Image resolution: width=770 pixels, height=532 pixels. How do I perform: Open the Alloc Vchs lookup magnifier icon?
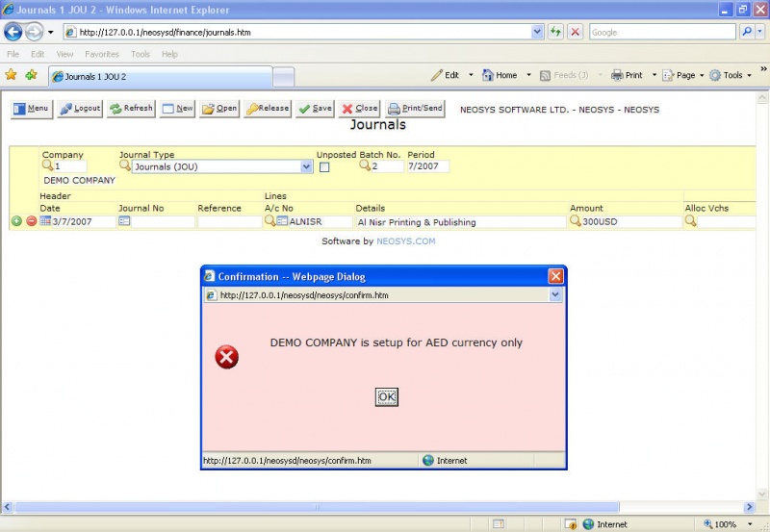[x=690, y=221]
